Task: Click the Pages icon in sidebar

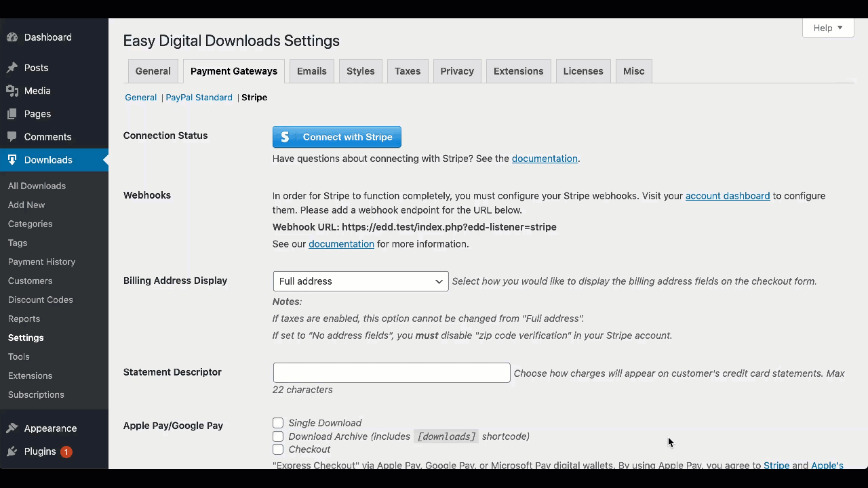Action: click(12, 114)
